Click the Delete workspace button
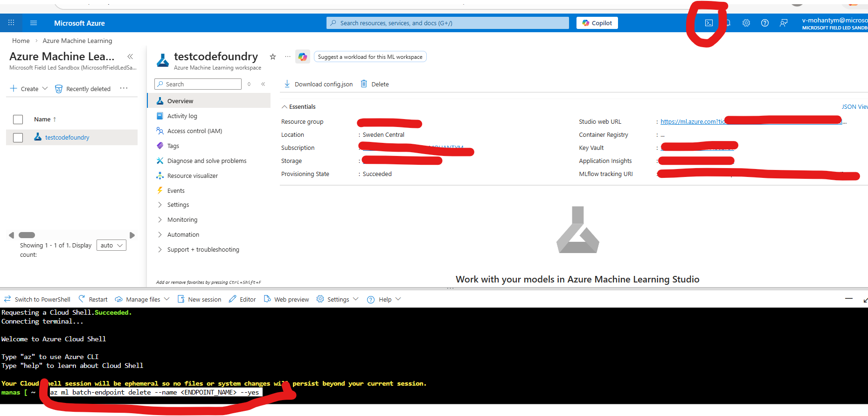The width and height of the screenshot is (868, 416). tap(375, 84)
